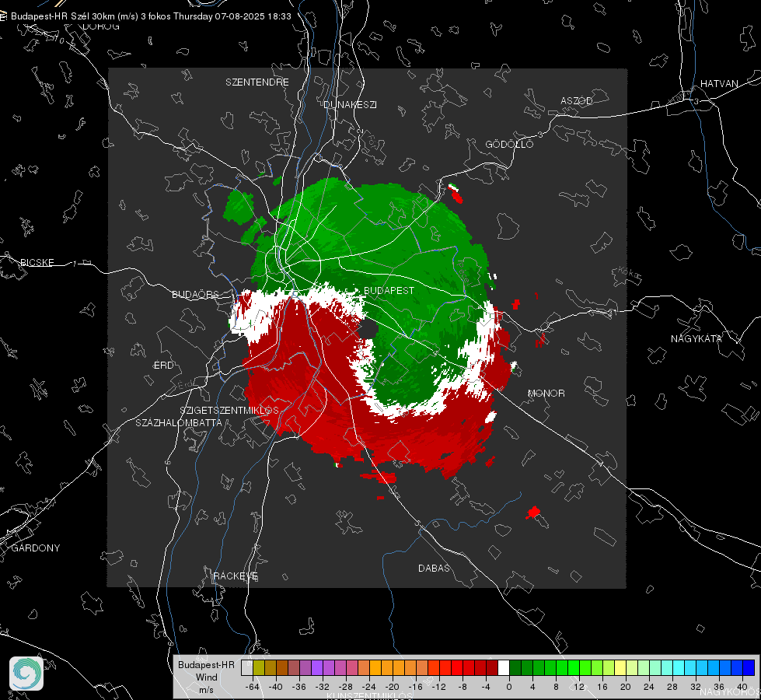This screenshot has width=761, height=700.
Task: Click the 16 value on the legend scale
Action: click(x=602, y=687)
